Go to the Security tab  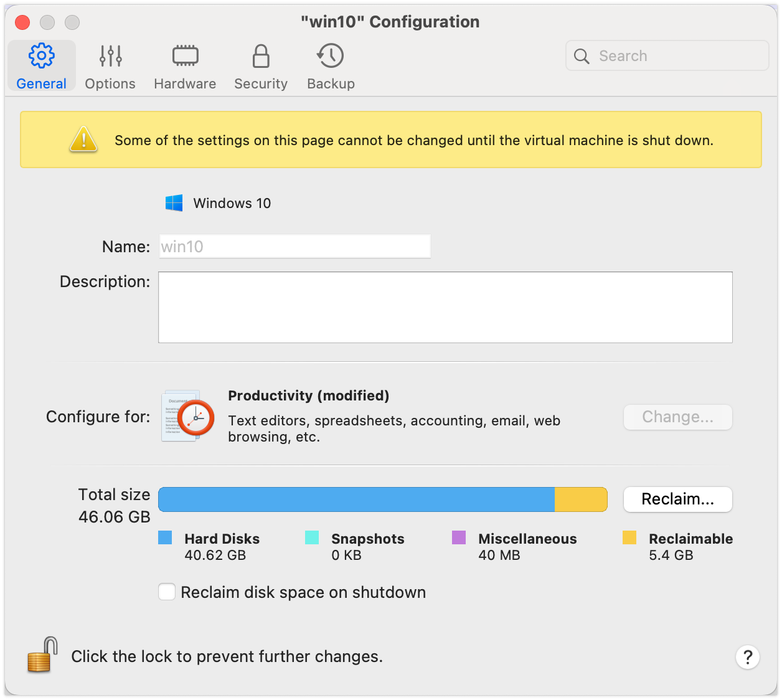[x=261, y=67]
